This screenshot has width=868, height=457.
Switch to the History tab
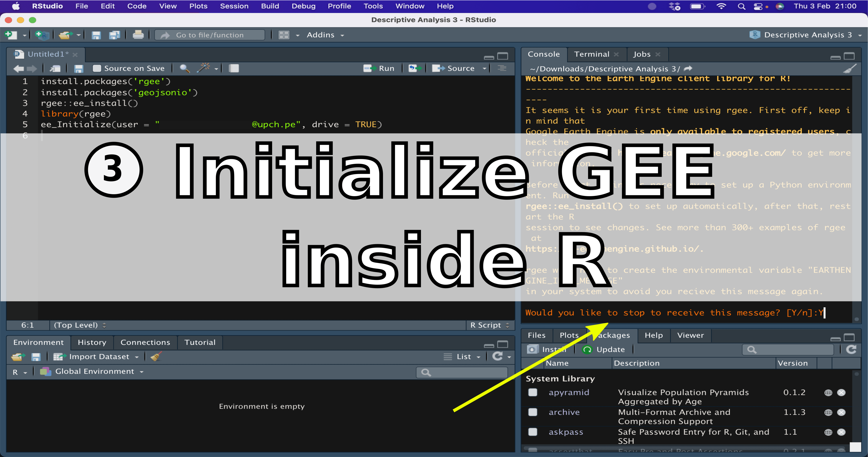(x=92, y=342)
